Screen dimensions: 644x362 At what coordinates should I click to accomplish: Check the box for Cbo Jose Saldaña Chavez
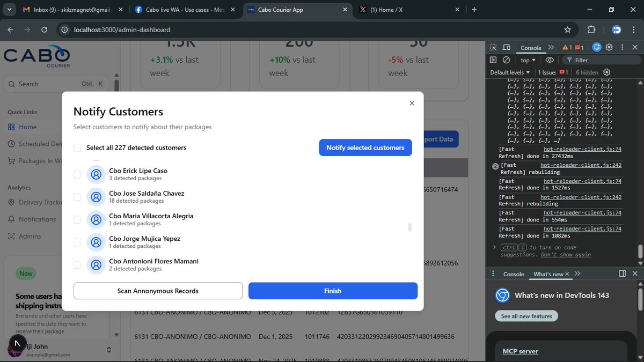point(77,197)
